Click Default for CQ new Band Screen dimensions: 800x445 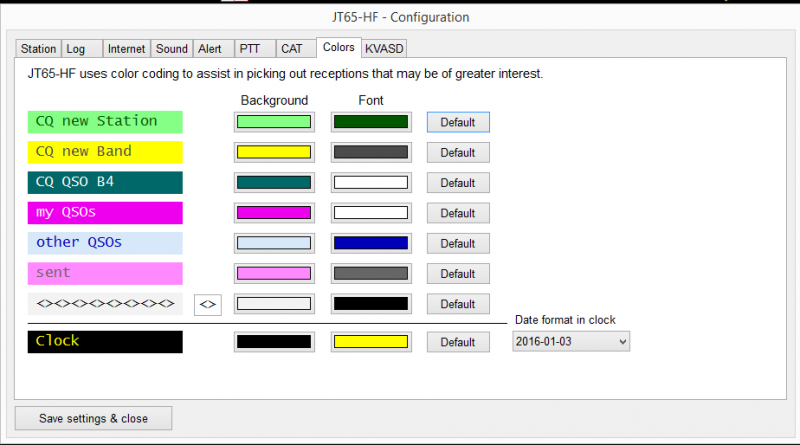pyautogui.click(x=458, y=153)
